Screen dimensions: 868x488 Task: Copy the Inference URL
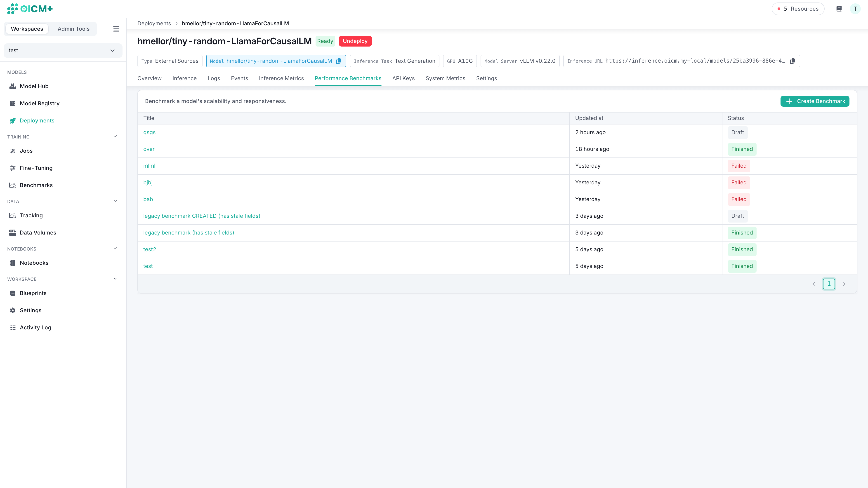(793, 61)
